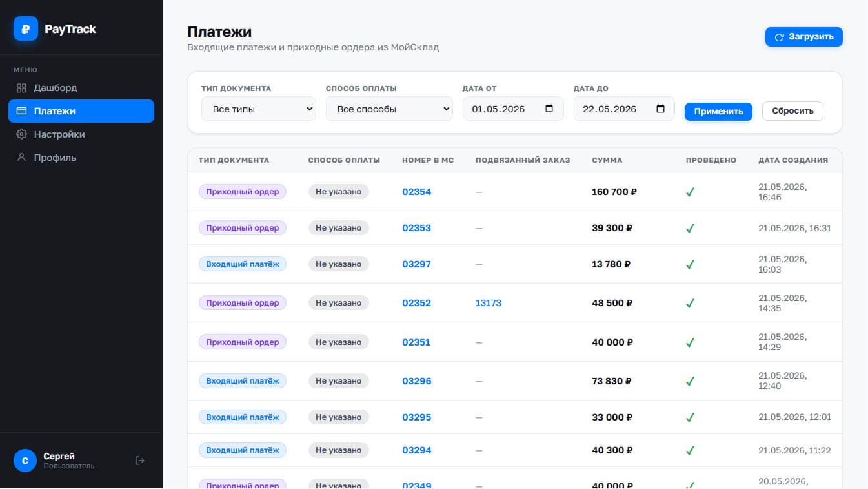Open the Дашборд grid icon in sidebar

pos(21,88)
